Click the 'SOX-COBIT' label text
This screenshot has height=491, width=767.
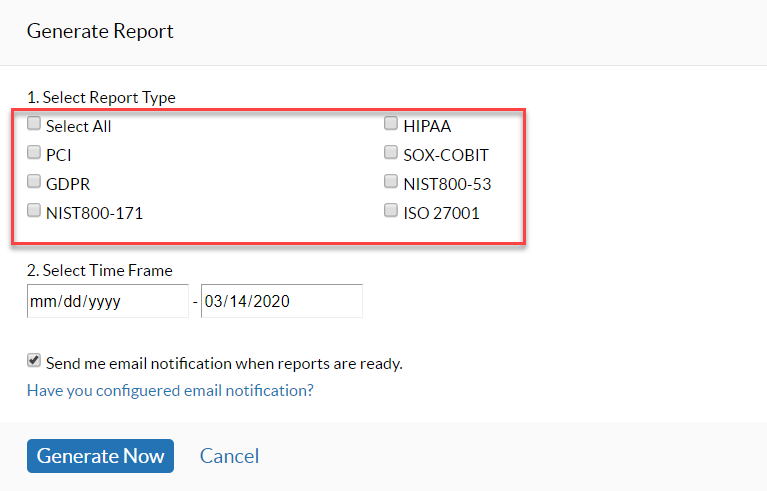[x=446, y=155]
